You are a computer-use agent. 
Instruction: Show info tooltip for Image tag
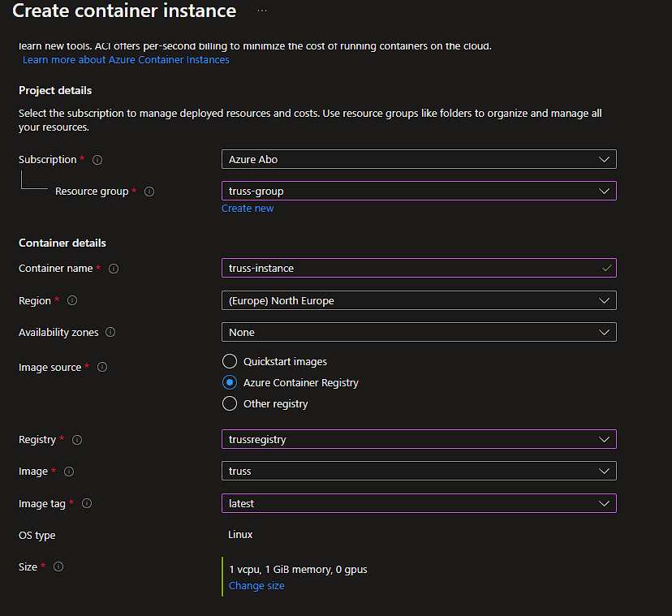87,503
